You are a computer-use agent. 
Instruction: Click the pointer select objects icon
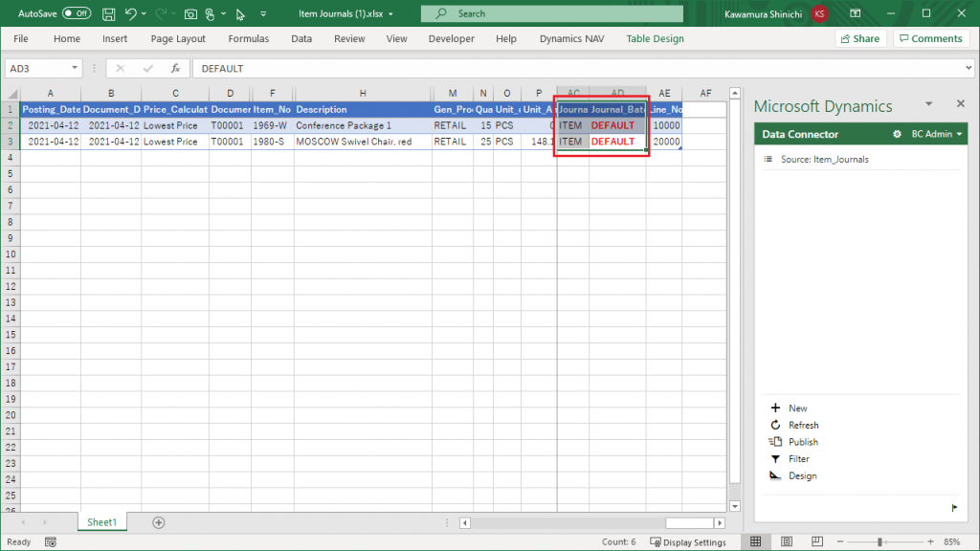point(240,13)
